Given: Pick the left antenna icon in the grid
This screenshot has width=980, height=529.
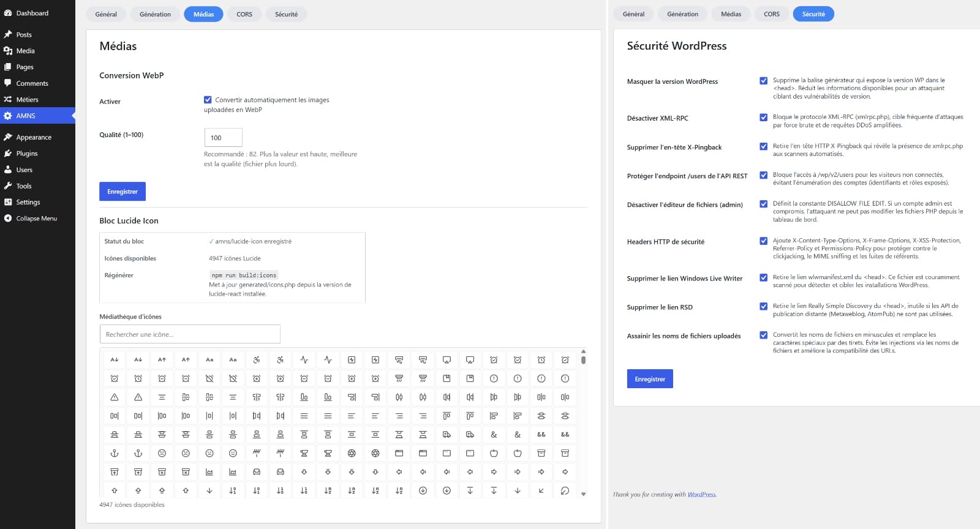Looking at the screenshot, I should 257,453.
